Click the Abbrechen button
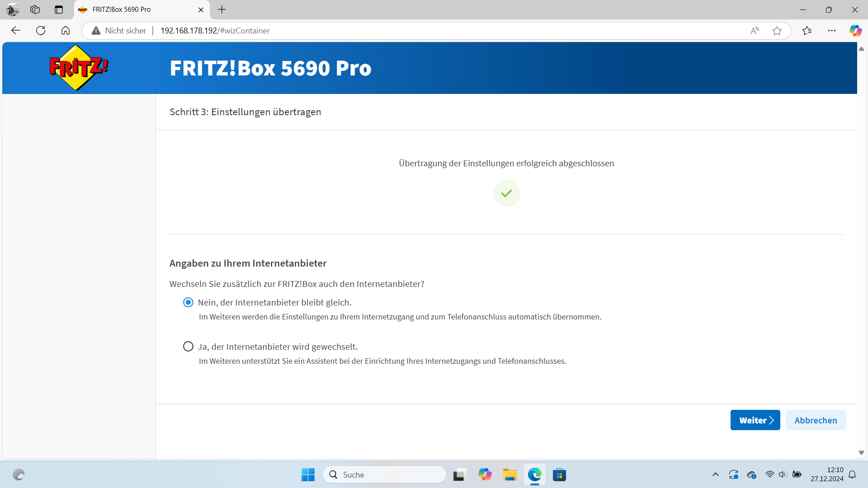Viewport: 868px width, 488px height. [x=816, y=420]
